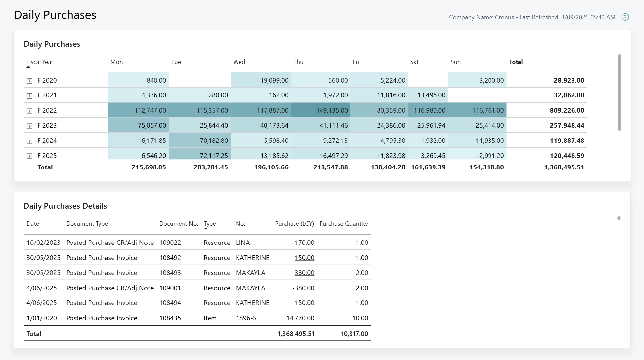Click the ascending sort arrow under Fiscal Year
This screenshot has width=644, height=360.
click(28, 67)
